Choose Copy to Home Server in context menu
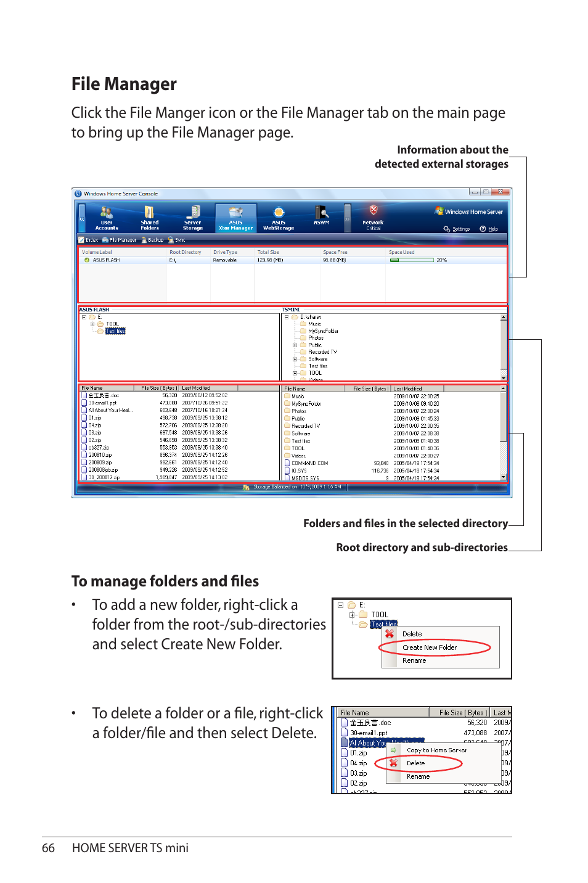588x883 pixels. pos(437,750)
